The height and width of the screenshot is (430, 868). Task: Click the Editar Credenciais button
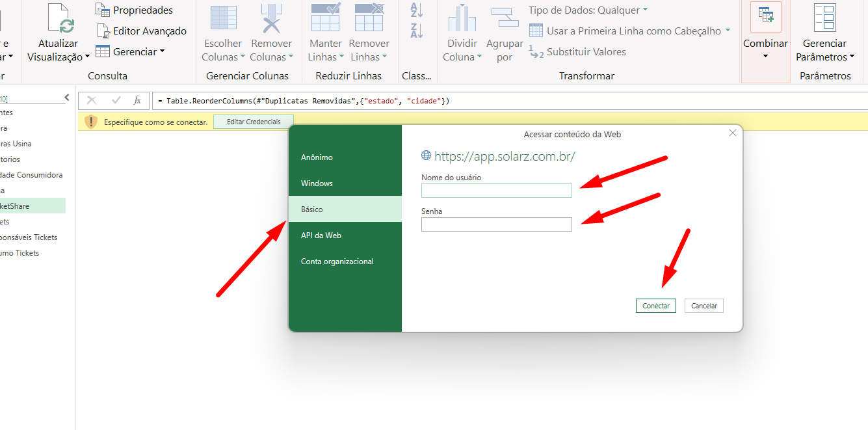tap(254, 122)
